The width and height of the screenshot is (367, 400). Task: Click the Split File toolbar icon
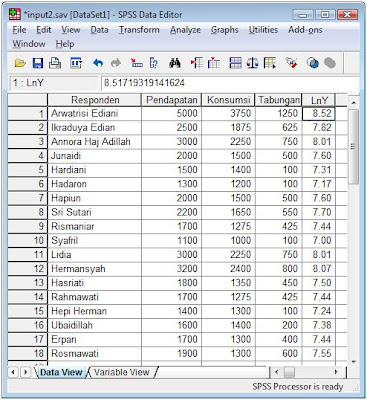(x=235, y=63)
